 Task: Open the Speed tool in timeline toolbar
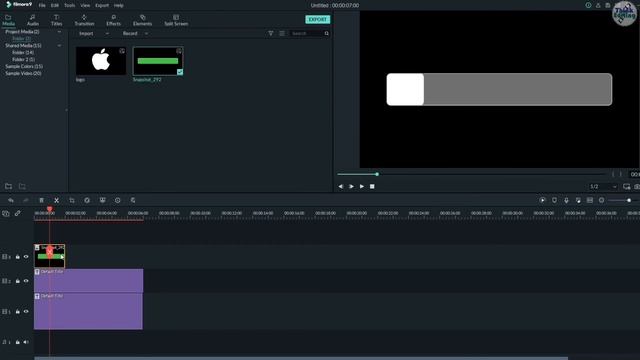coord(87,200)
